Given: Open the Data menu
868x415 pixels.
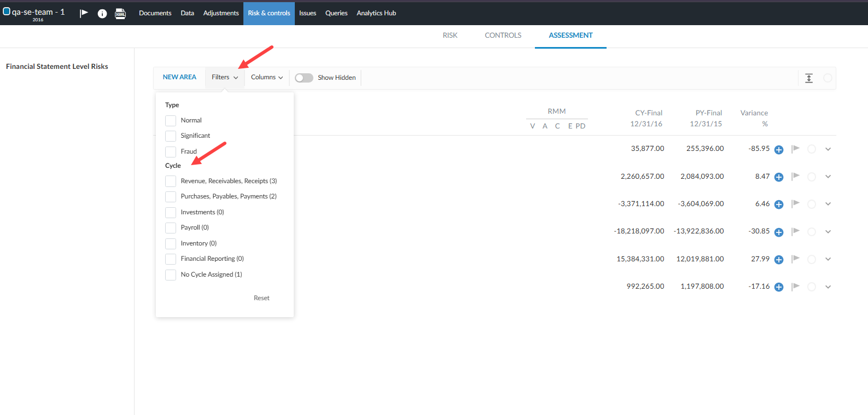Looking at the screenshot, I should (187, 13).
